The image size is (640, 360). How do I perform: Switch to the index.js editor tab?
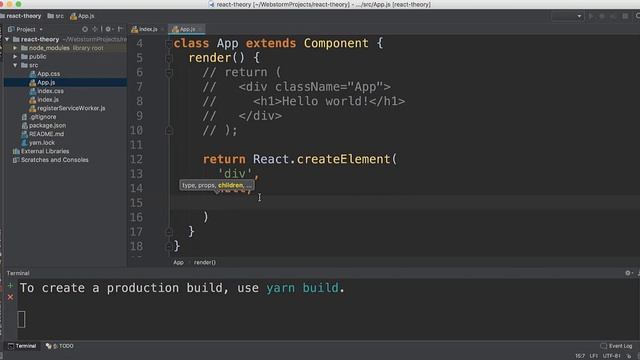pos(145,29)
